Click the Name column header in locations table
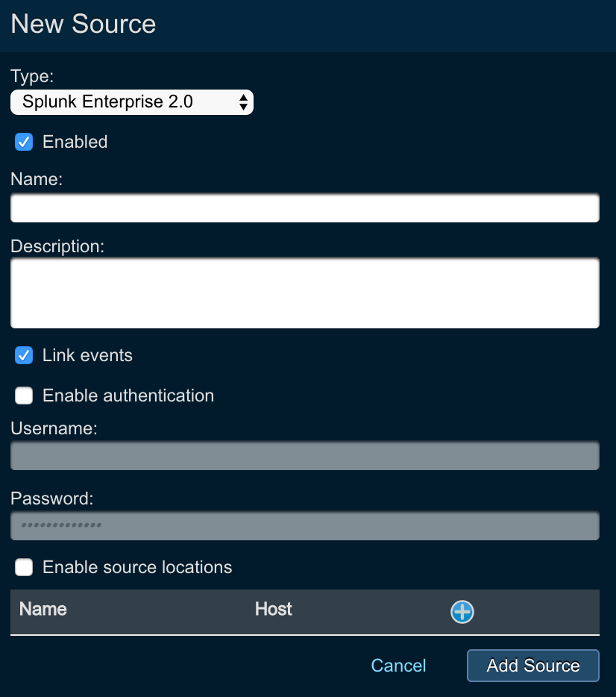This screenshot has width=616, height=697. pos(43,609)
